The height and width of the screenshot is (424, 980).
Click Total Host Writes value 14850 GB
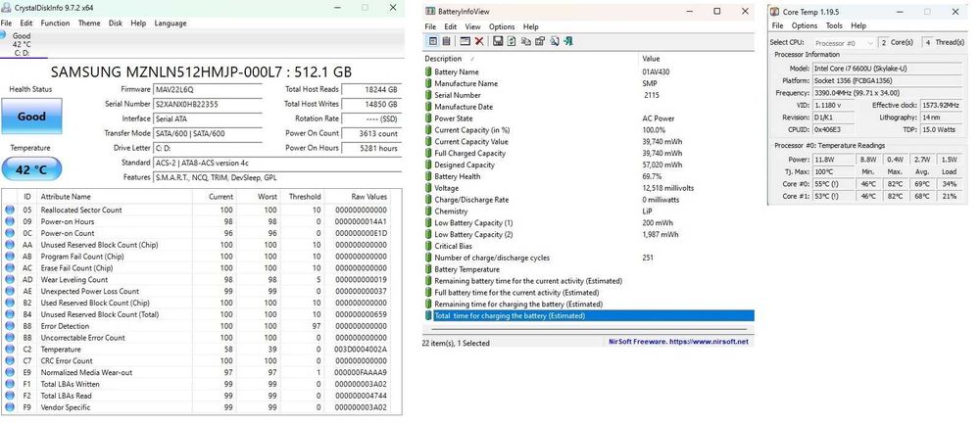(x=370, y=104)
